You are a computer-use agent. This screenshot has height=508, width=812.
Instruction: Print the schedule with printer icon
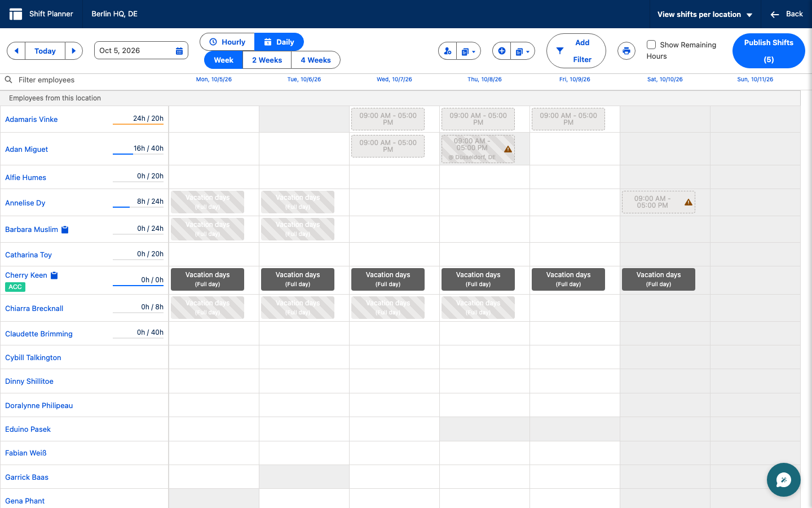tap(626, 51)
